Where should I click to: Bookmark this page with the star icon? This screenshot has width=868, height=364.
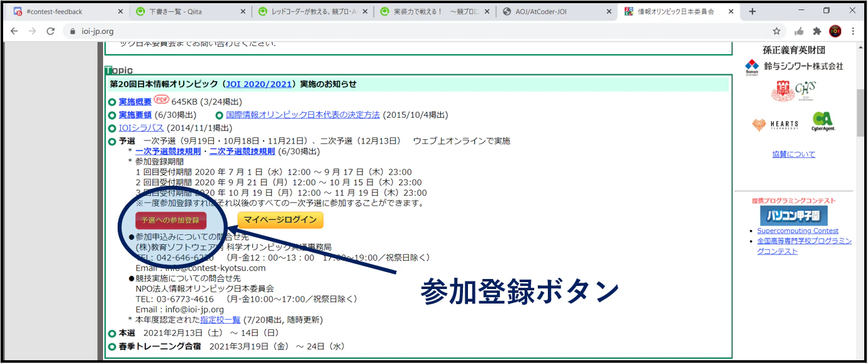coord(777,31)
